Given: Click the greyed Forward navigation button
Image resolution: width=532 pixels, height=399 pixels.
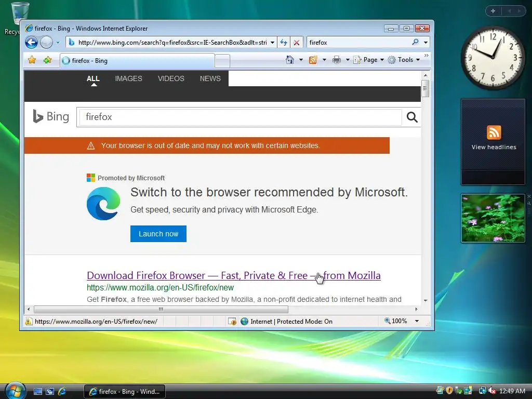Looking at the screenshot, I should click(x=46, y=43).
